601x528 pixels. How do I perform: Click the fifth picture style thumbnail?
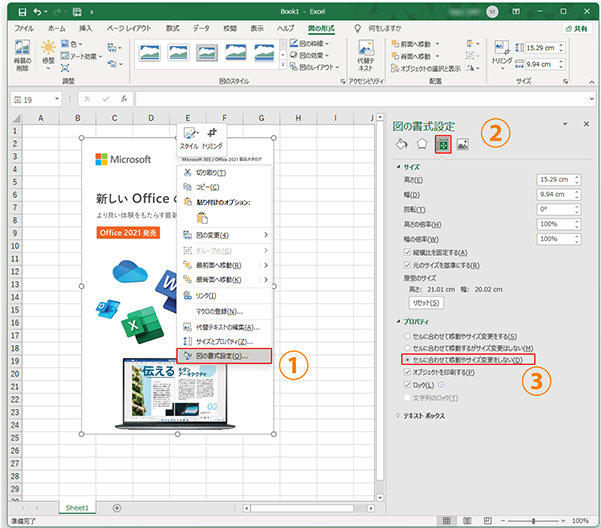coord(264,52)
